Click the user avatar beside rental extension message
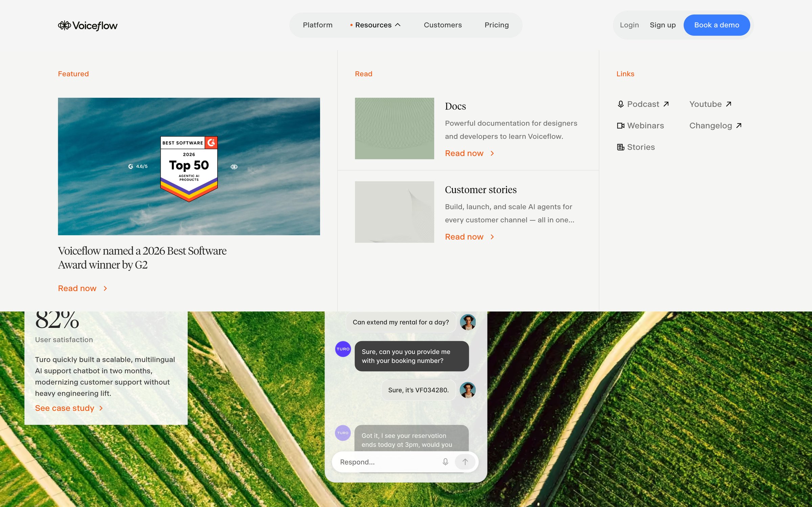The image size is (812, 507). pyautogui.click(x=468, y=322)
